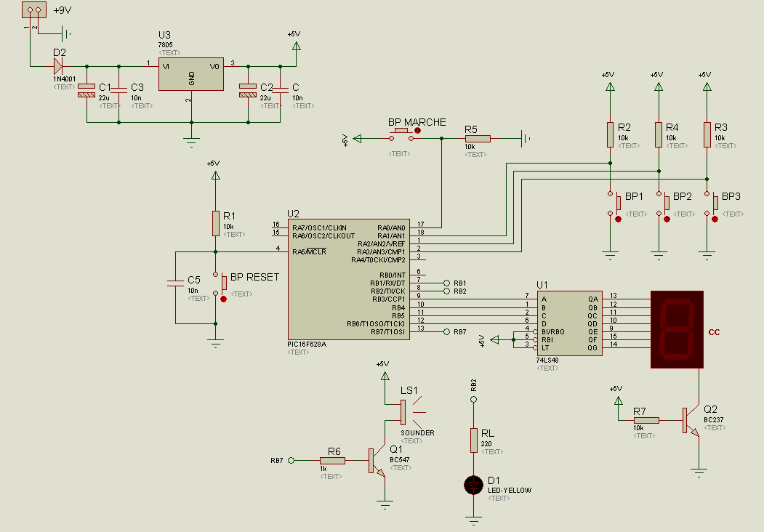Select the +5V terminal above the sounder

(385, 376)
